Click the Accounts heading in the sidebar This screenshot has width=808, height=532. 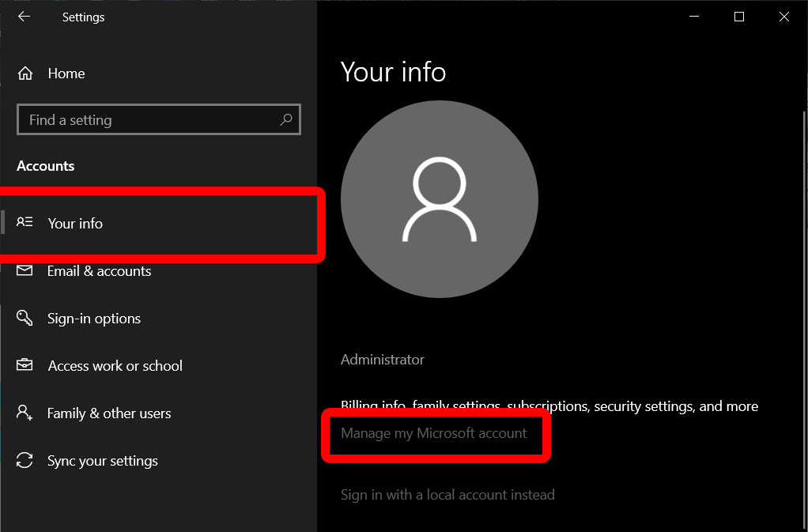(45, 166)
